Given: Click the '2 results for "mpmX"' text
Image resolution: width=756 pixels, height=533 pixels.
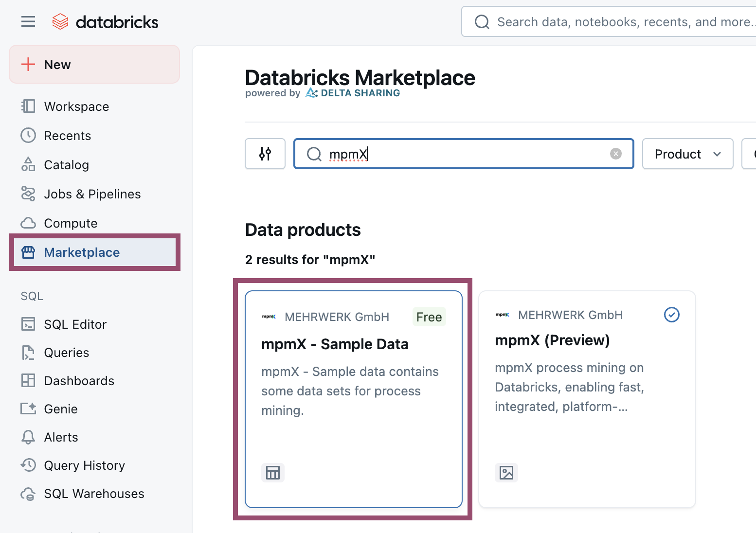Looking at the screenshot, I should [310, 260].
